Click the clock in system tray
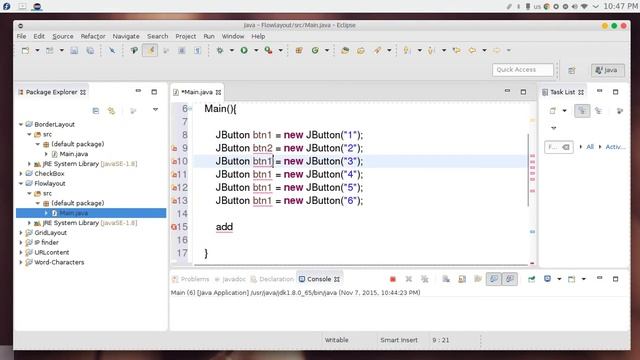The width and height of the screenshot is (640, 360). [x=620, y=6]
